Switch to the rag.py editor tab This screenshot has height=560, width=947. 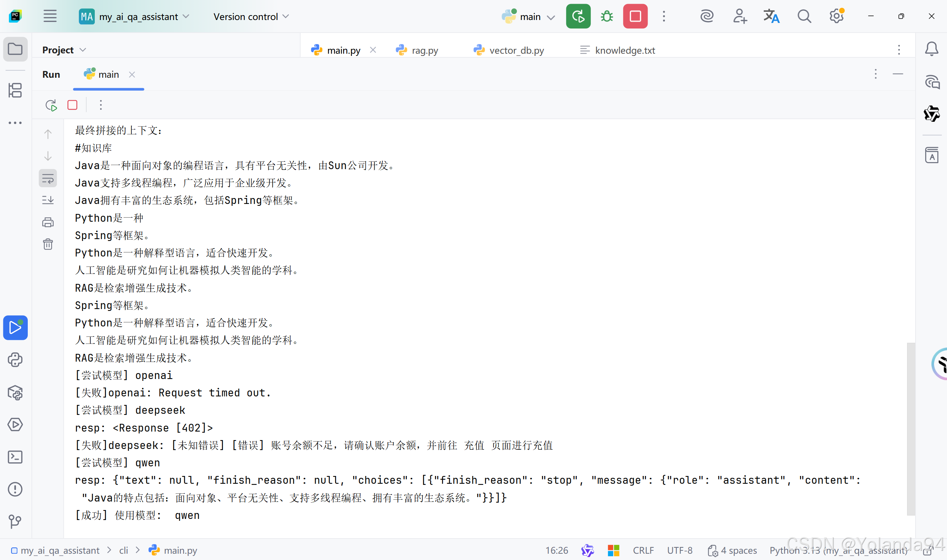pyautogui.click(x=417, y=50)
